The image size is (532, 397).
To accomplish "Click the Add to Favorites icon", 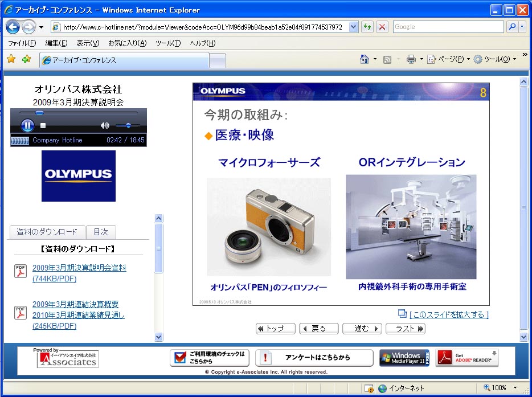I will tap(26, 59).
